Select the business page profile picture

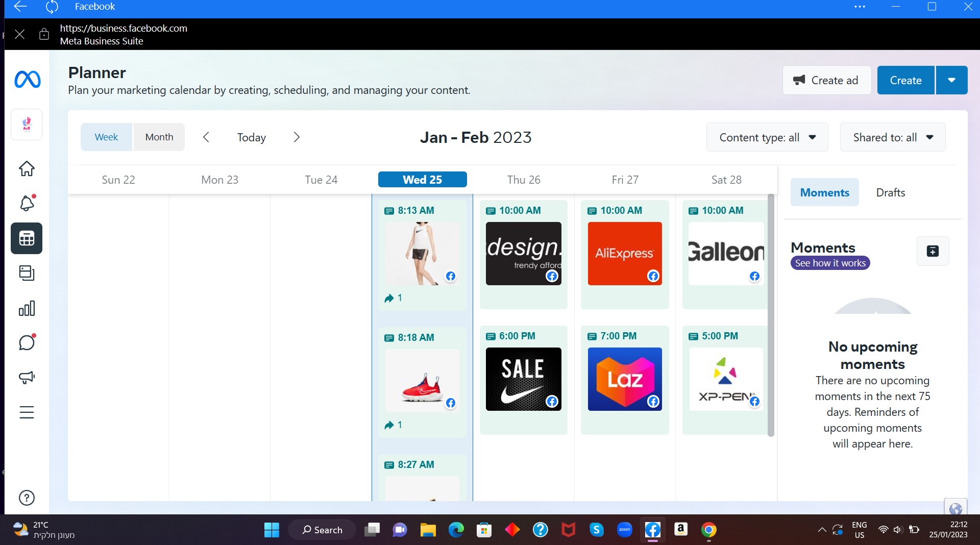27,124
